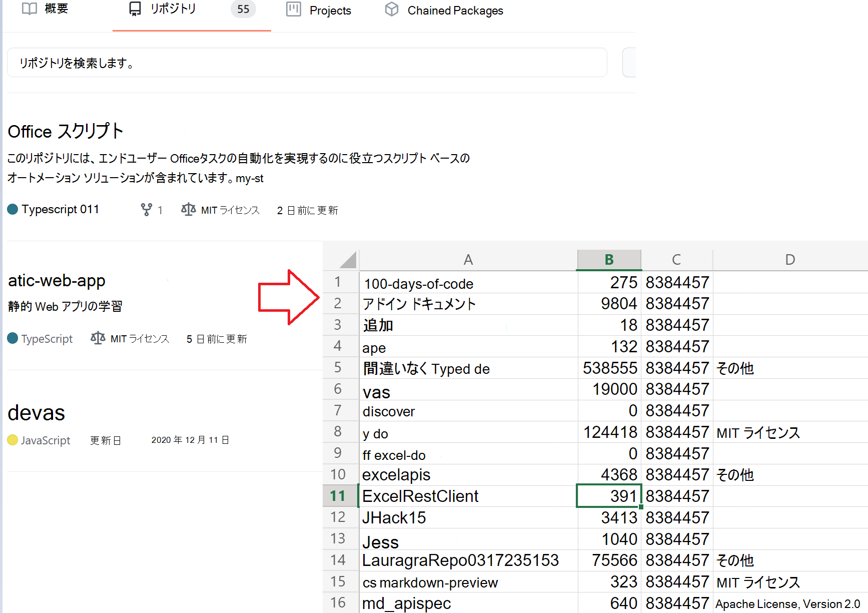Viewport: 868px width, 613px height.
Task: Open the Projects tab
Action: pos(331,10)
